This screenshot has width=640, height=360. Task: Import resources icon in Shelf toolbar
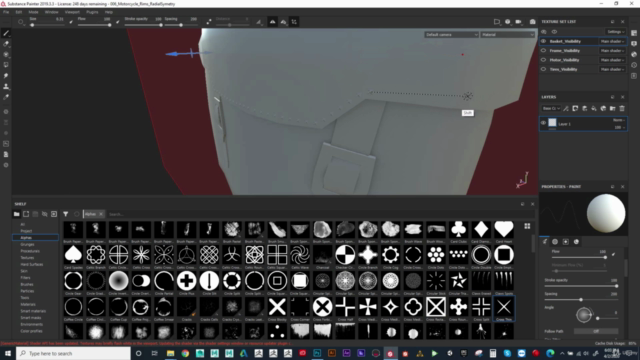click(x=54, y=214)
